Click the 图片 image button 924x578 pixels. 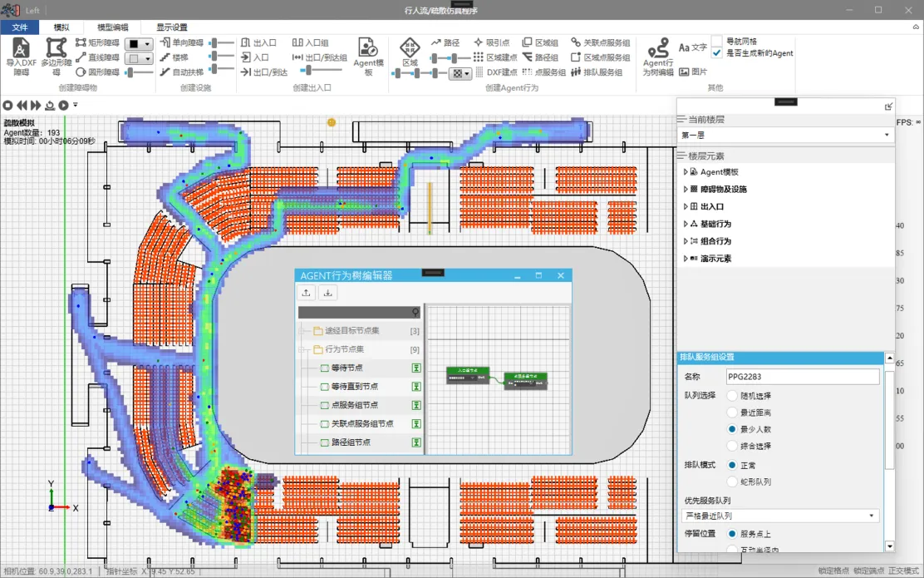[x=693, y=72]
